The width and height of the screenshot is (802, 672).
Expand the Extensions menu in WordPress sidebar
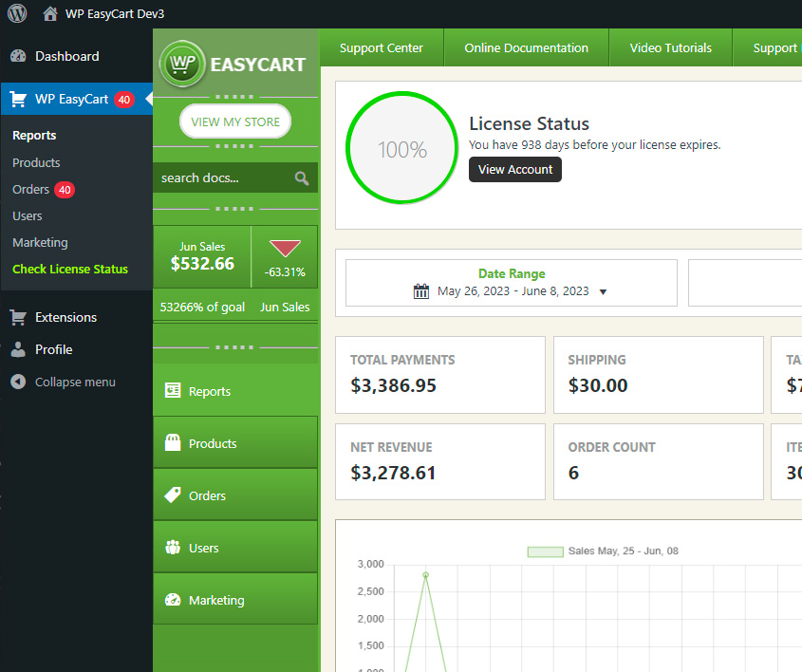click(65, 317)
